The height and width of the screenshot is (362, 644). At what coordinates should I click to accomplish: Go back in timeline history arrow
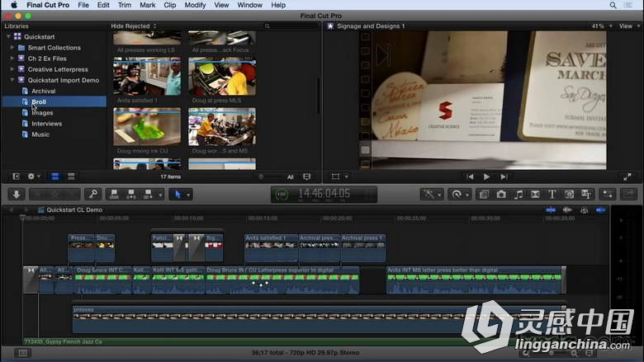pyautogui.click(x=11, y=210)
